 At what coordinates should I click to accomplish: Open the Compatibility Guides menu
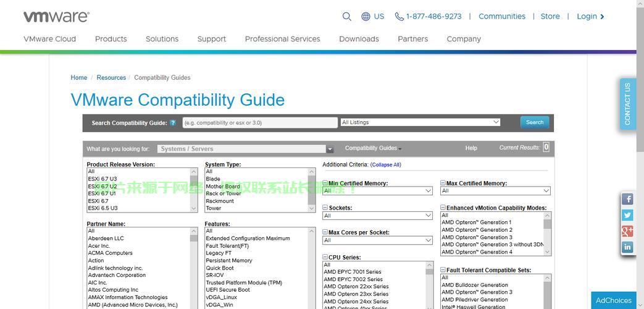373,148
